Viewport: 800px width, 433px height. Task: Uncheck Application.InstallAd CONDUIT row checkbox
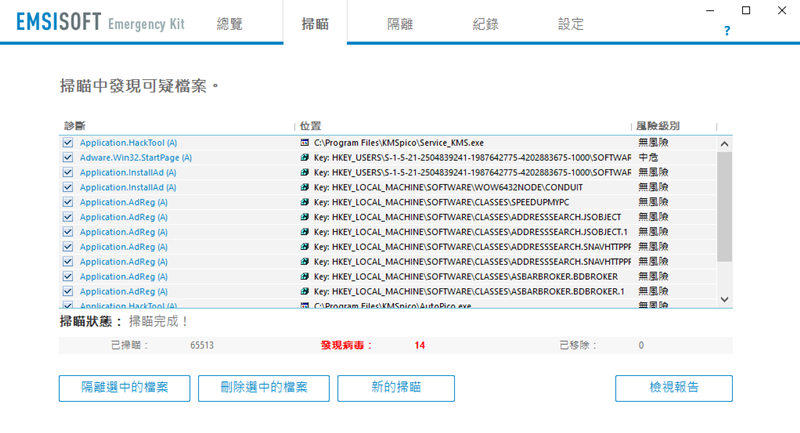point(68,187)
